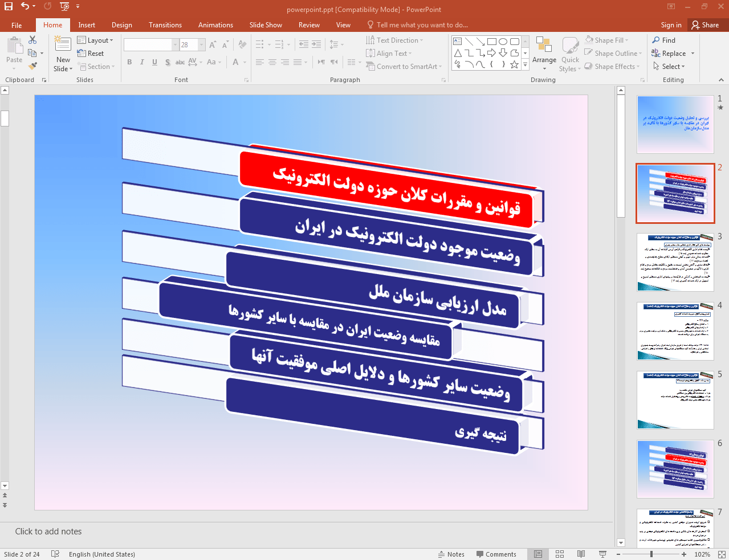Switch to Slide Sorter view
Screen dimensions: 729x560
pyautogui.click(x=560, y=554)
